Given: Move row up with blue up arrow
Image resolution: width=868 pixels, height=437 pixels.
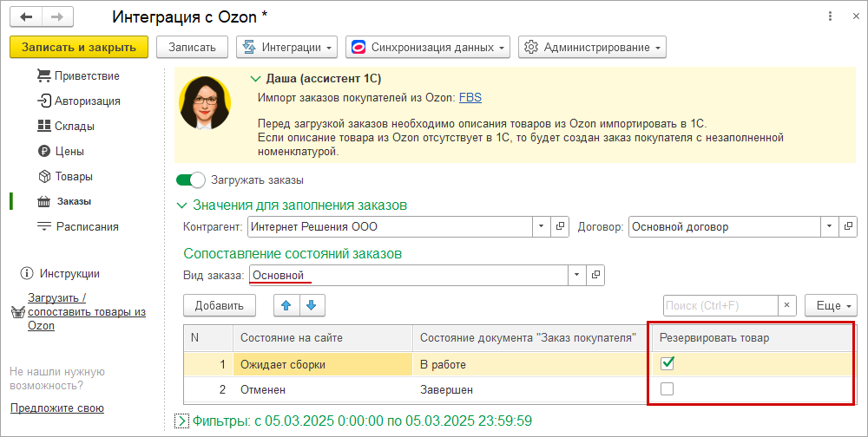Looking at the screenshot, I should click(x=286, y=305).
